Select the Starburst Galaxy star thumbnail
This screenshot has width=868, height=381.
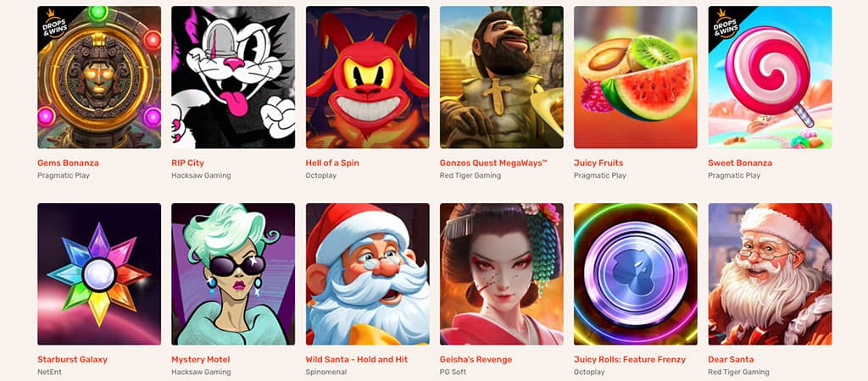click(99, 274)
